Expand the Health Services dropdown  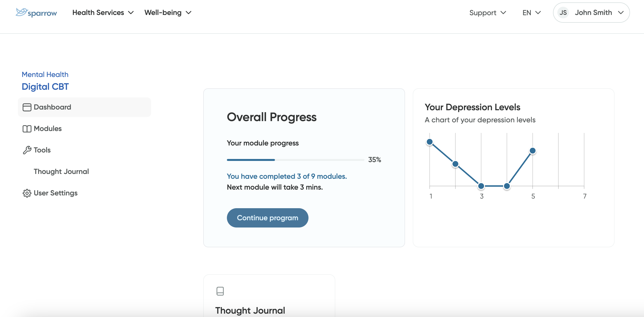pyautogui.click(x=103, y=12)
